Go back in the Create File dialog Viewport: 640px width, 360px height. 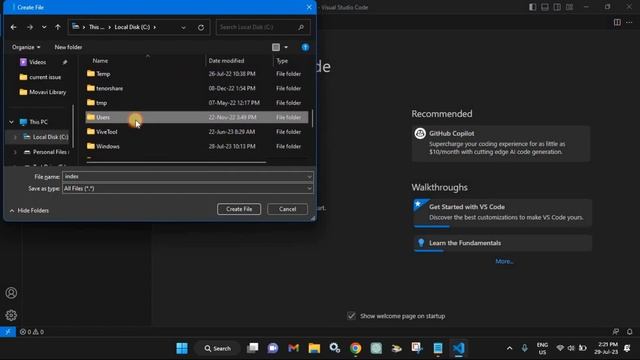pyautogui.click(x=13, y=27)
